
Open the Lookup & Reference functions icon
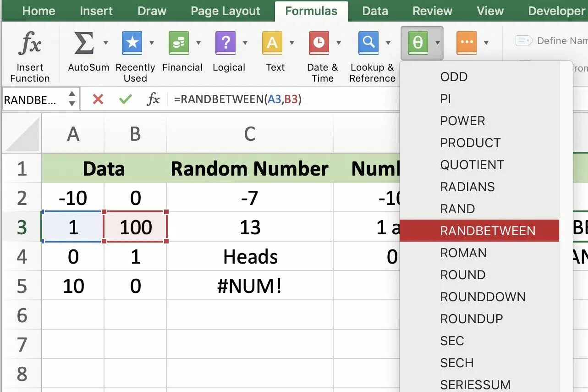coord(368,44)
